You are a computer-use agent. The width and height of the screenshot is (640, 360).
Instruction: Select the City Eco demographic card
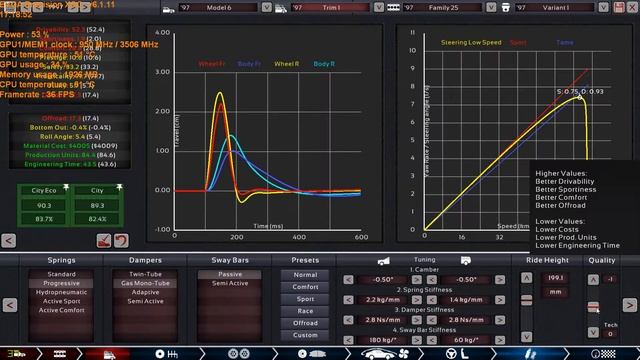(44, 205)
